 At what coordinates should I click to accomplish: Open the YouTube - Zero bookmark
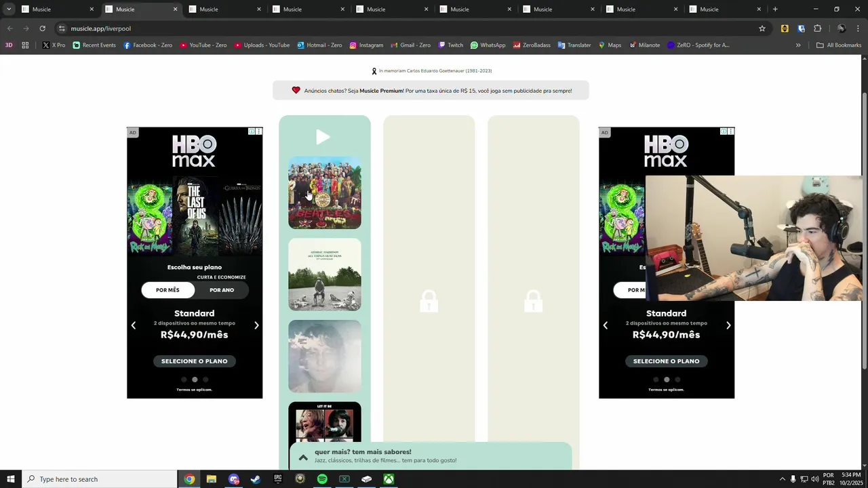tap(203, 45)
